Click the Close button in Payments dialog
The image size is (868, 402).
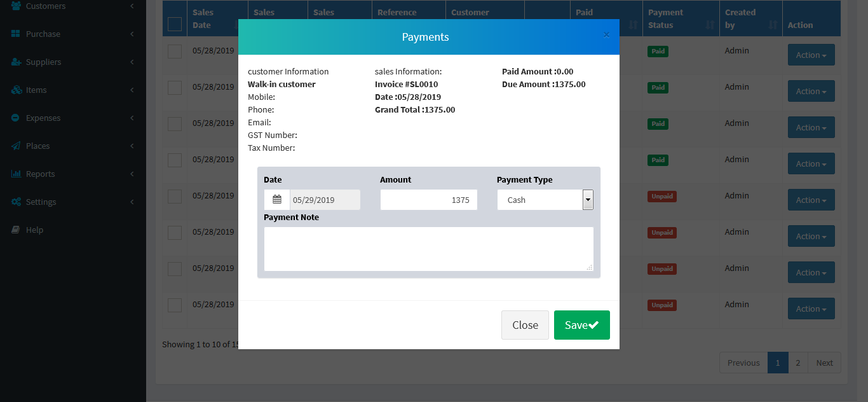(525, 325)
